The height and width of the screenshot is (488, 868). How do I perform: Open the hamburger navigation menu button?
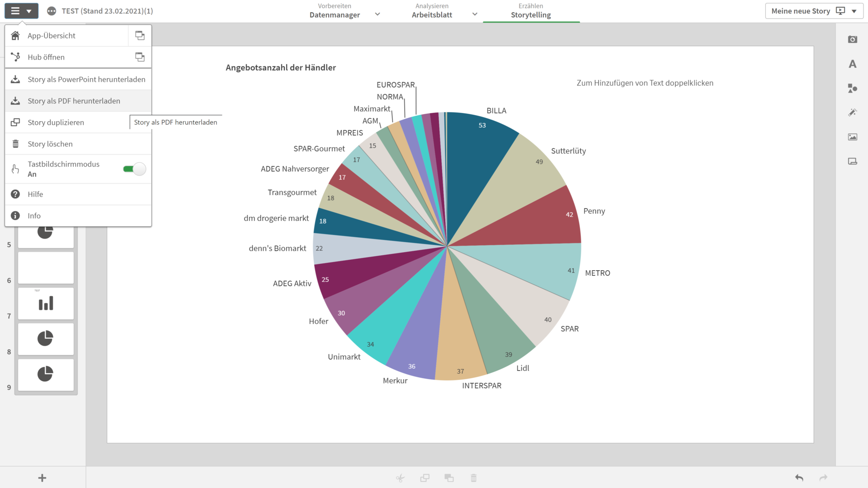pos(21,11)
